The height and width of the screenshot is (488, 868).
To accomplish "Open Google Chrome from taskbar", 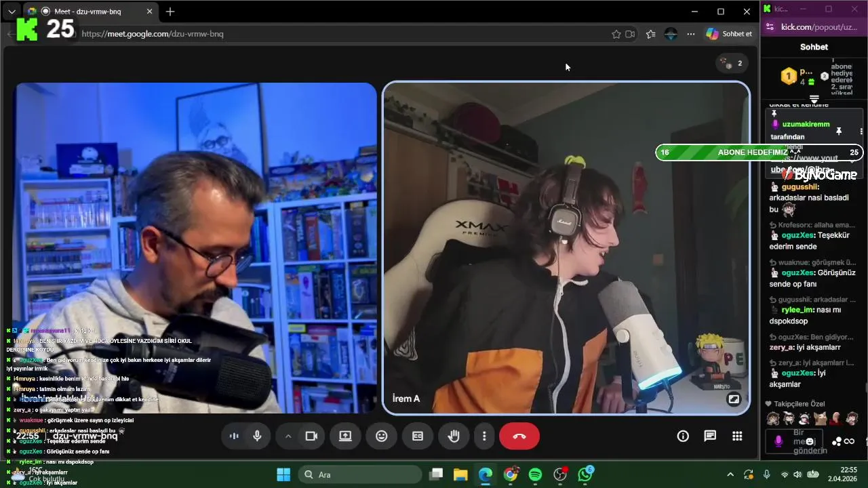I will (511, 474).
